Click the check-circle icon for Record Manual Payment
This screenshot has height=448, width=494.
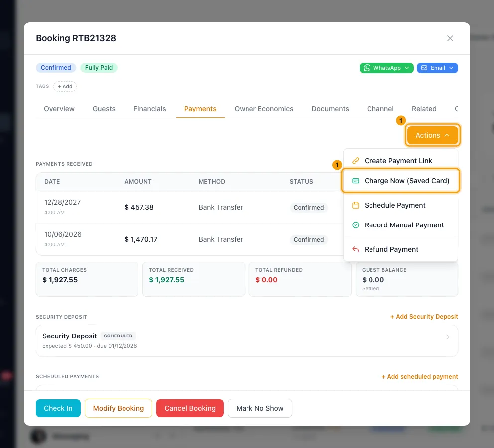(356, 225)
